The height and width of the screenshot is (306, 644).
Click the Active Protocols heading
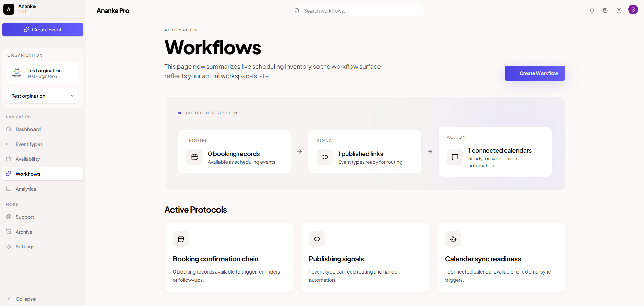195,210
